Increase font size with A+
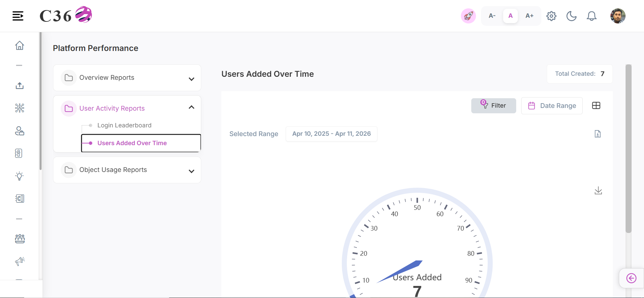 tap(529, 16)
